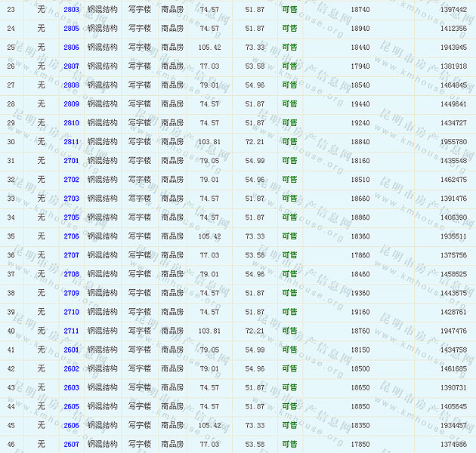Open the 2701 room link
Image resolution: width=476 pixels, height=453 pixels.
pos(71,161)
